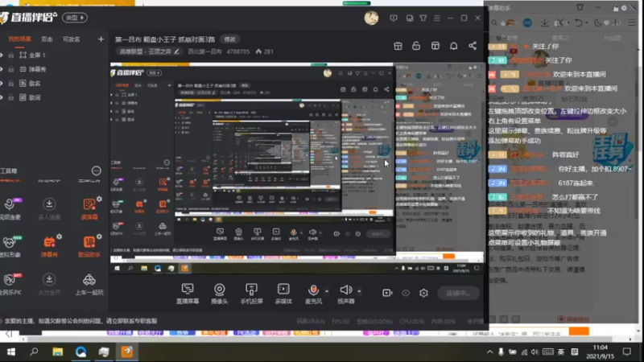Select the 歌名 source row
Image resolution: width=644 pixels, height=362 pixels.
pyautogui.click(x=54, y=84)
